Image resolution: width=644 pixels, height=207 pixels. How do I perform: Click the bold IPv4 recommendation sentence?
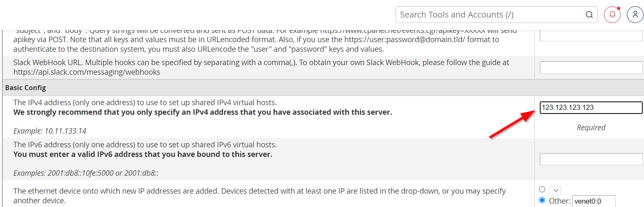point(203,113)
